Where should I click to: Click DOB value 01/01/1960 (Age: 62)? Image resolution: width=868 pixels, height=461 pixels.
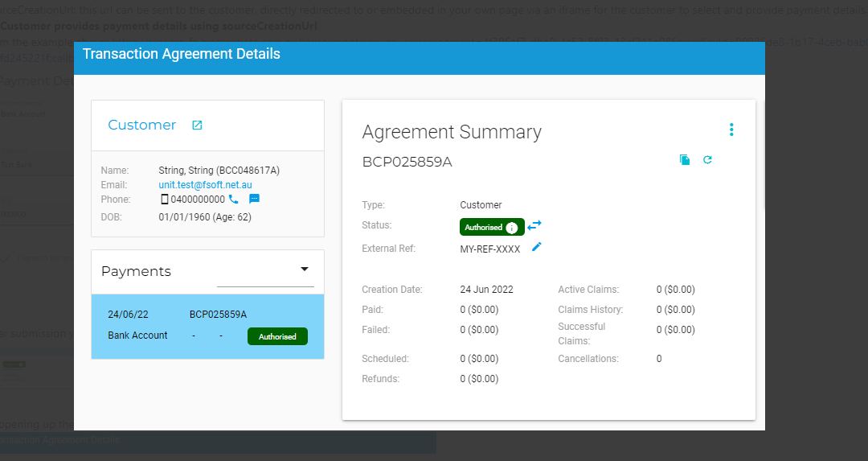tap(205, 217)
